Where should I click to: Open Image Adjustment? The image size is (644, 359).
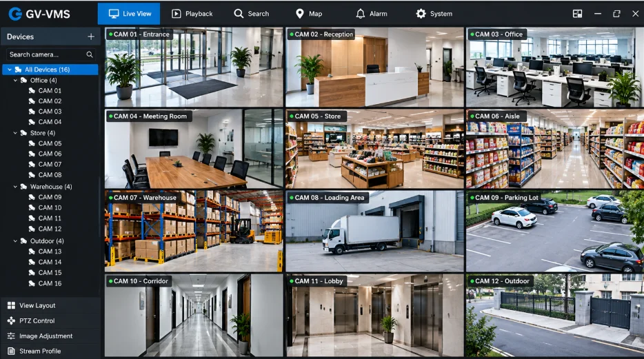[50, 336]
